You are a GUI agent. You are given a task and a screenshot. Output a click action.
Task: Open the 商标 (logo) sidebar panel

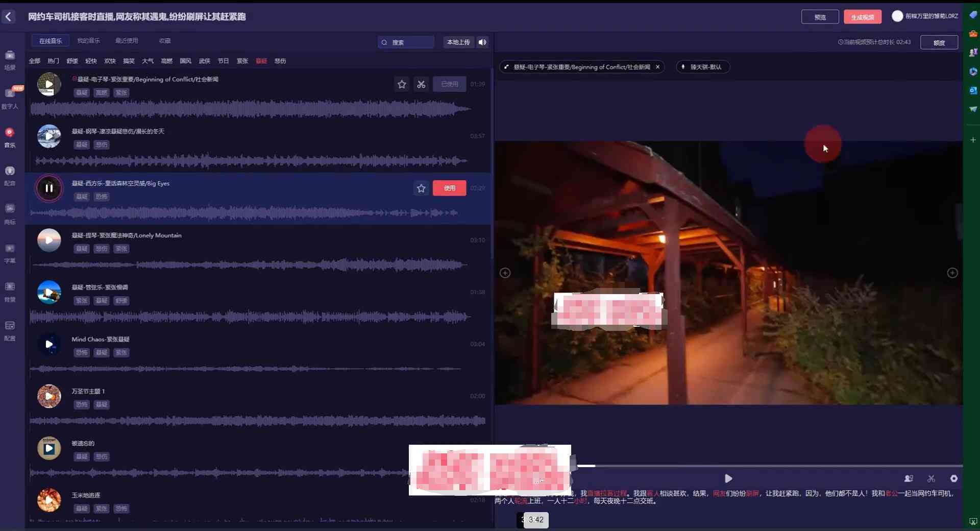tap(10, 214)
